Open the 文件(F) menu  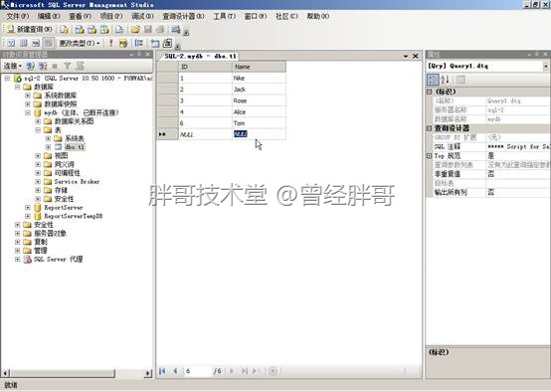coord(18,16)
